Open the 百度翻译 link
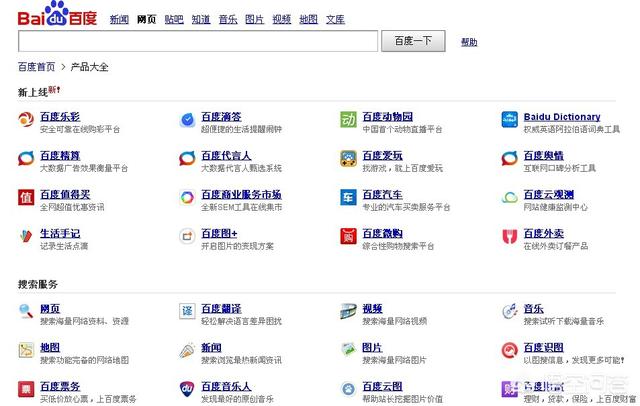640x406 pixels. (x=221, y=308)
